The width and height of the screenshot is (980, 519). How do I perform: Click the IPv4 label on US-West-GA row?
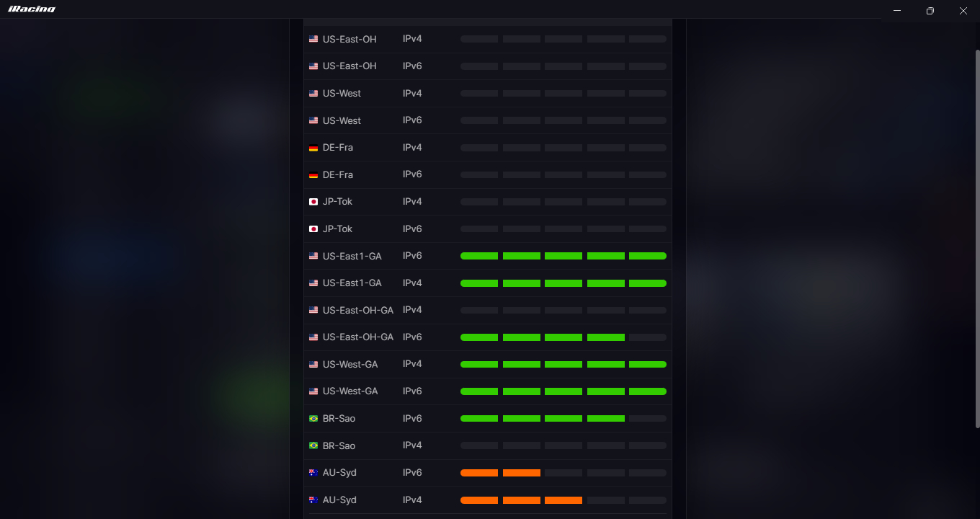click(412, 364)
